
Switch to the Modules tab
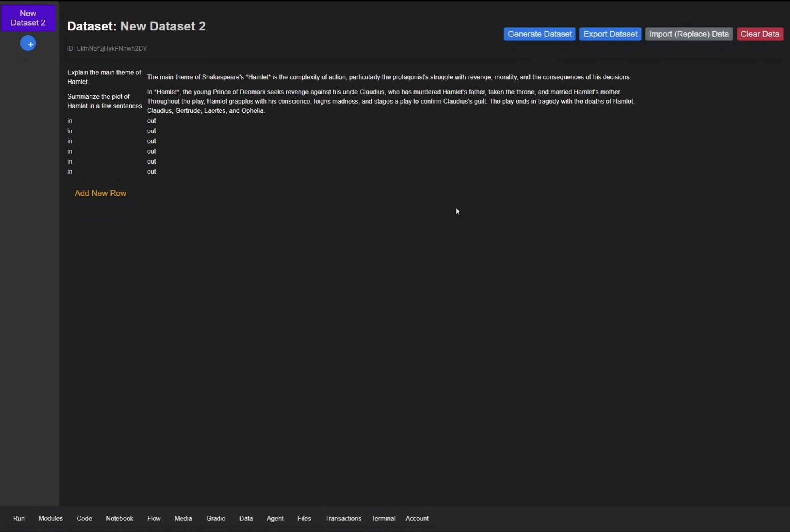pyautogui.click(x=51, y=518)
